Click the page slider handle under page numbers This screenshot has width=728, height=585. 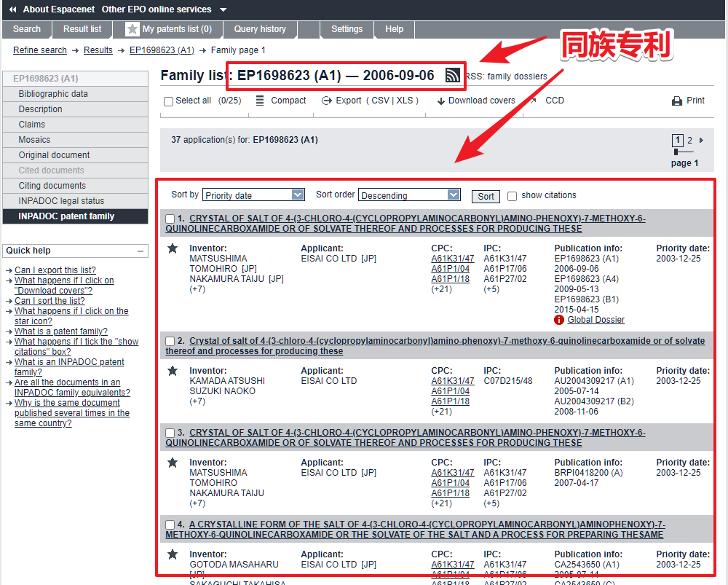coord(676,152)
